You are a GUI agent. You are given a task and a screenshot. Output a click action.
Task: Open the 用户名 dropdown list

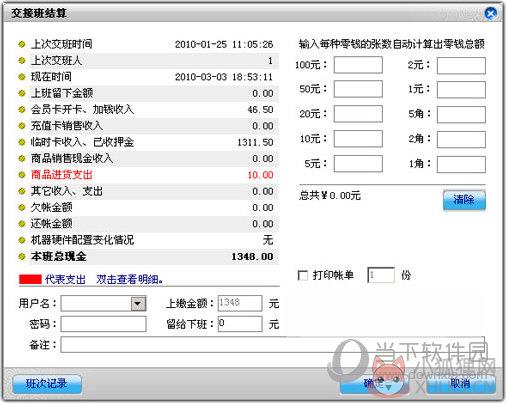(x=138, y=303)
